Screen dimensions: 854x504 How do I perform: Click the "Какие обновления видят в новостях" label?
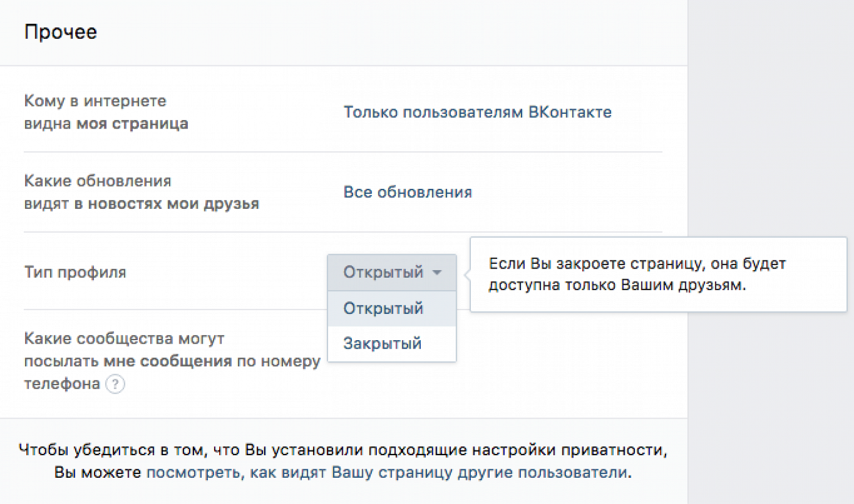pyautogui.click(x=141, y=192)
